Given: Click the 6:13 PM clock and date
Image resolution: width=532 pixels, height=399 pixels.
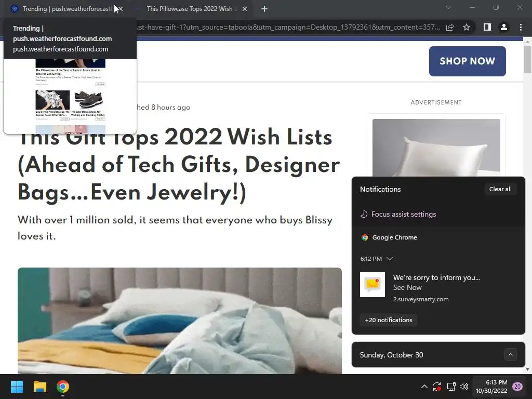Looking at the screenshot, I should coord(491,387).
